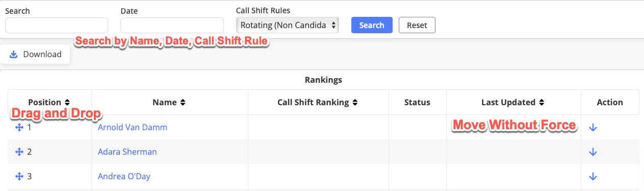Move Andrea O'Day down with arrow
This screenshot has width=644, height=191.
click(593, 176)
